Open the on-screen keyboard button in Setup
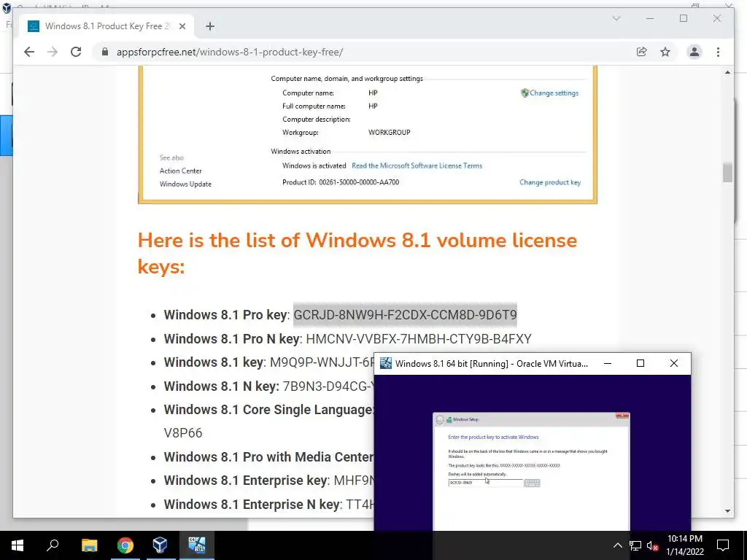 532,483
